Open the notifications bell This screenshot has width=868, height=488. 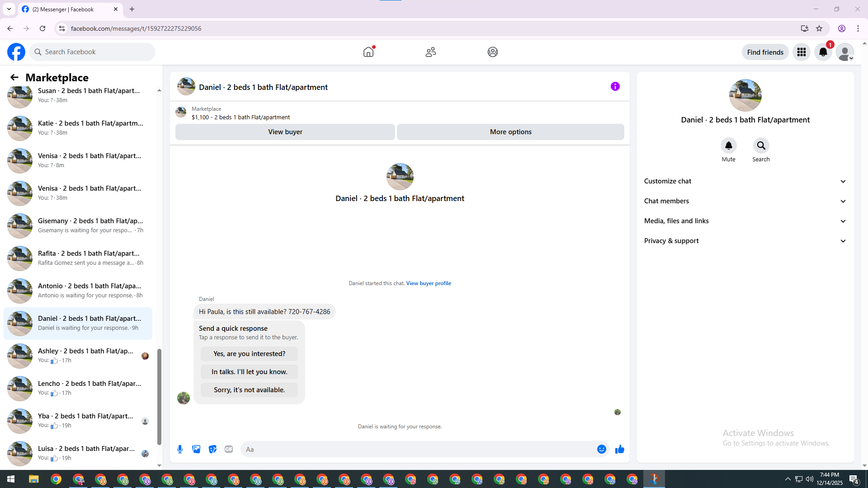click(823, 52)
